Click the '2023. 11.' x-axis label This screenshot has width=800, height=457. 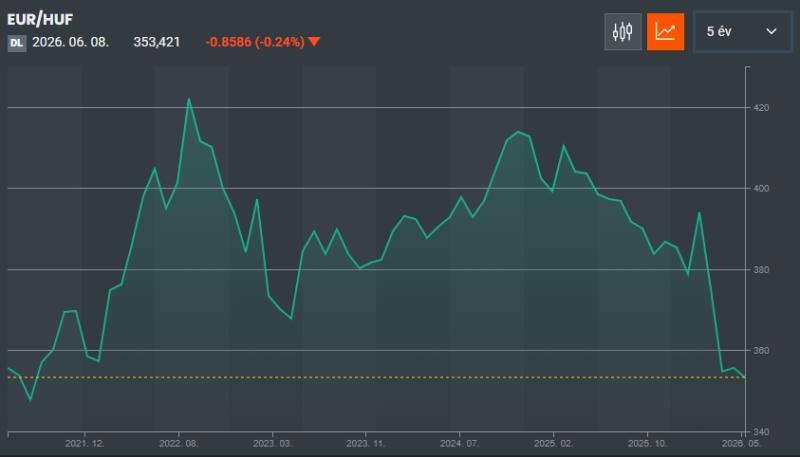pos(366,443)
